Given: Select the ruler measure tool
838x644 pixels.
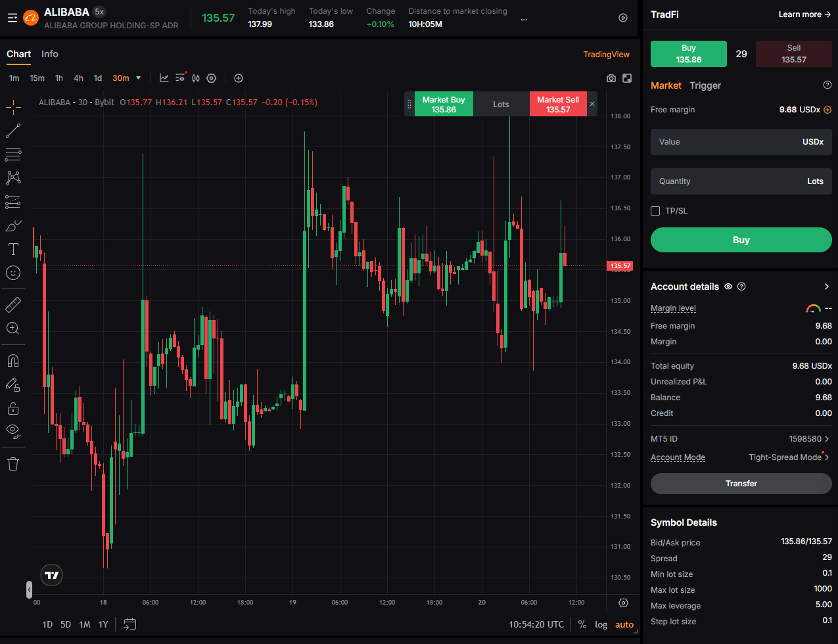Looking at the screenshot, I should pos(13,304).
